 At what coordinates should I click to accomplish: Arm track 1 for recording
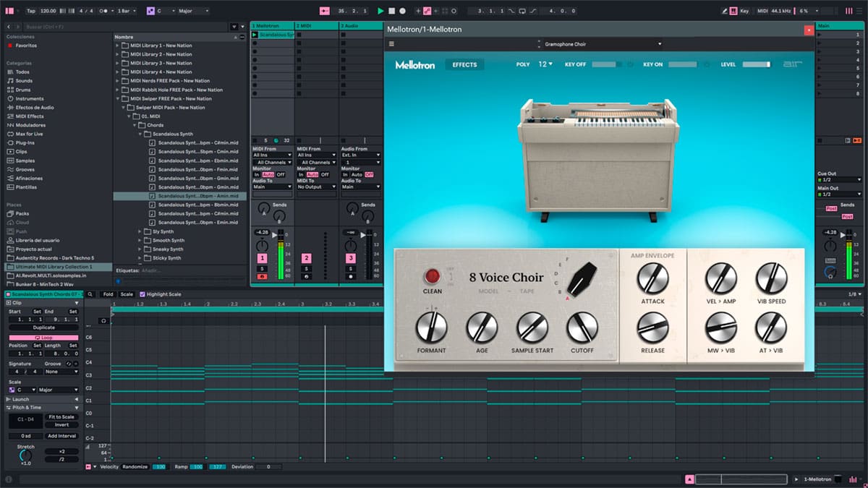pos(262,276)
